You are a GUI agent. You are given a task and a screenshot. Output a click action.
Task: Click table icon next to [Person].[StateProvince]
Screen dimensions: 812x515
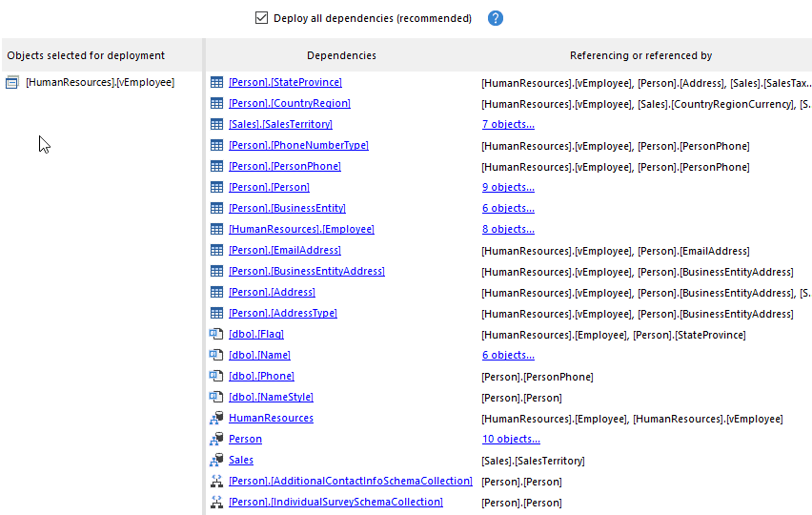coord(216,83)
